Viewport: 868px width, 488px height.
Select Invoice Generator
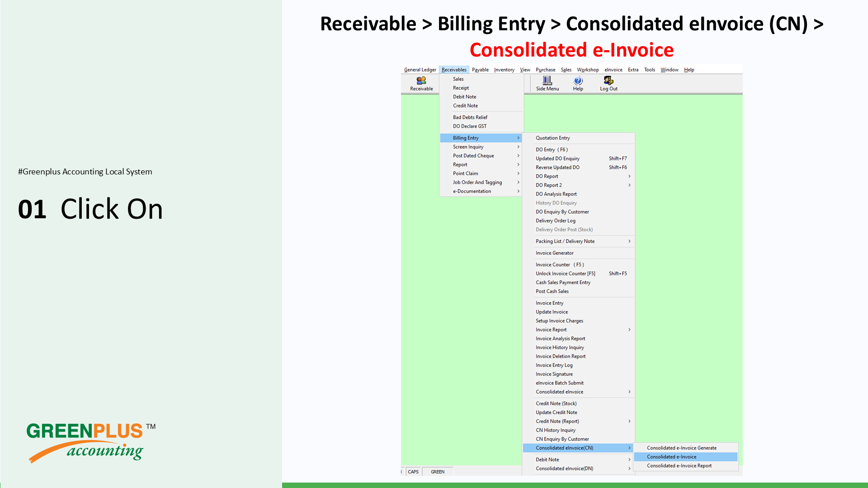click(x=579, y=253)
